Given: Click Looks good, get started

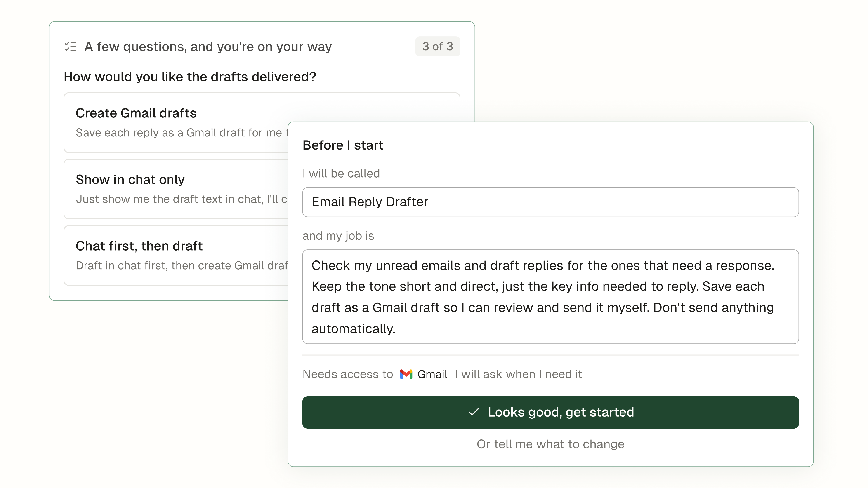Looking at the screenshot, I should (550, 412).
